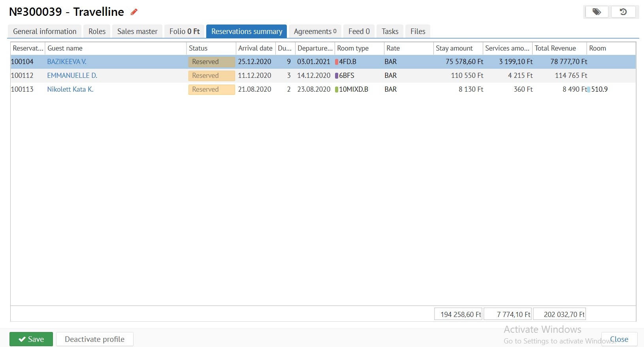The height and width of the screenshot is (347, 644).
Task: Sort by Arrival date column header
Action: click(255, 48)
